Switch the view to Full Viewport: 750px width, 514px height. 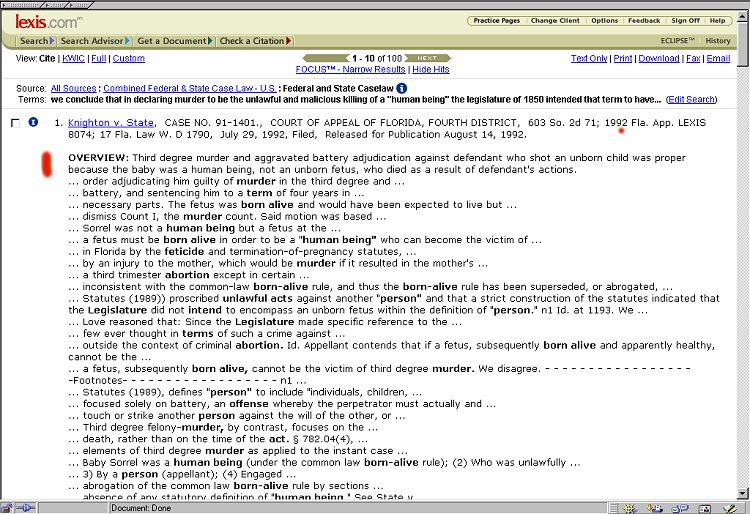click(x=99, y=58)
